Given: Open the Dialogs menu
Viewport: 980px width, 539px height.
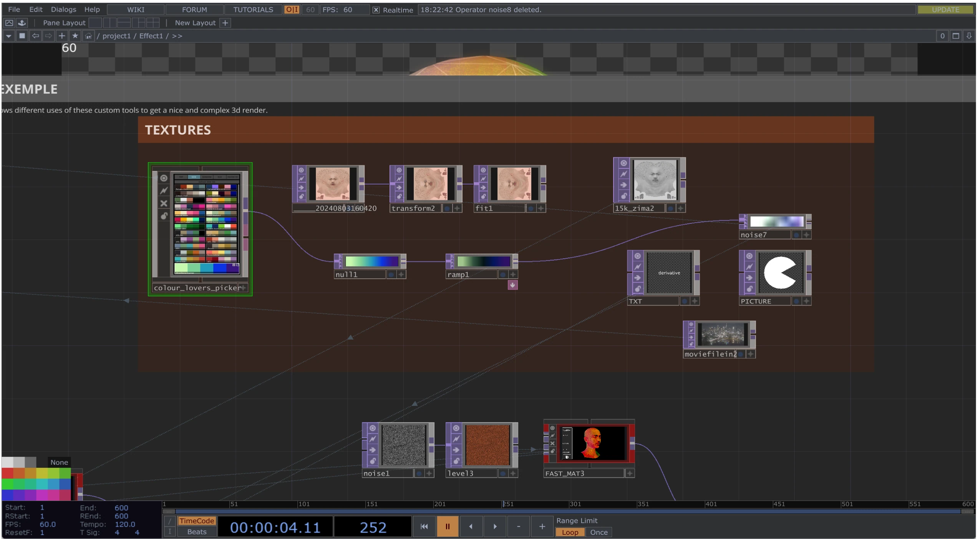Looking at the screenshot, I should 63,9.
